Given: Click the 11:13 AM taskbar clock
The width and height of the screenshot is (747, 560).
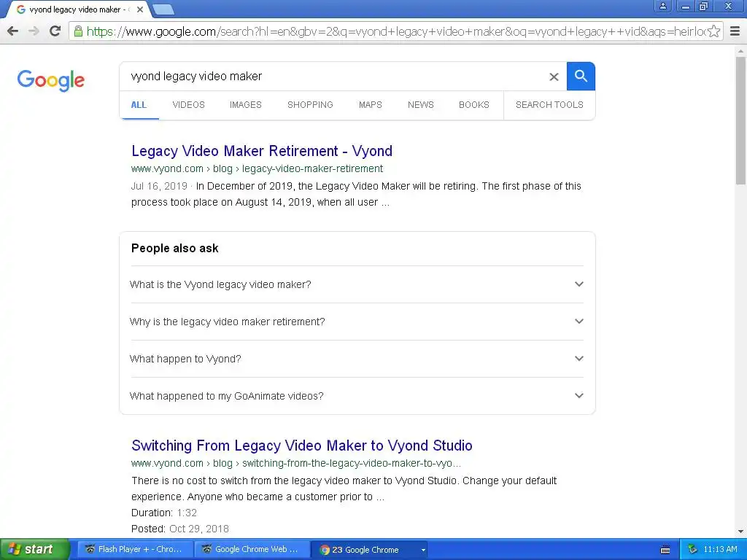Looking at the screenshot, I should coord(720,550).
